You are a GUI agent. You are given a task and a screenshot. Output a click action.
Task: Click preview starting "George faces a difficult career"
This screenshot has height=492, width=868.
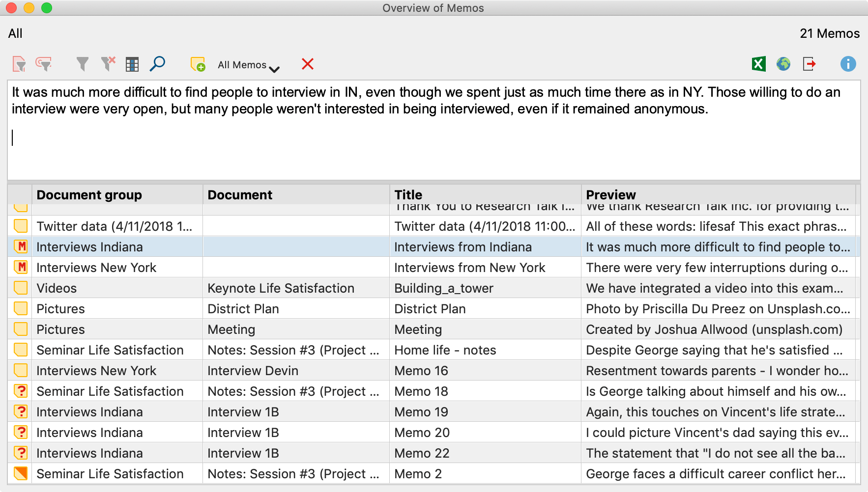(x=719, y=474)
